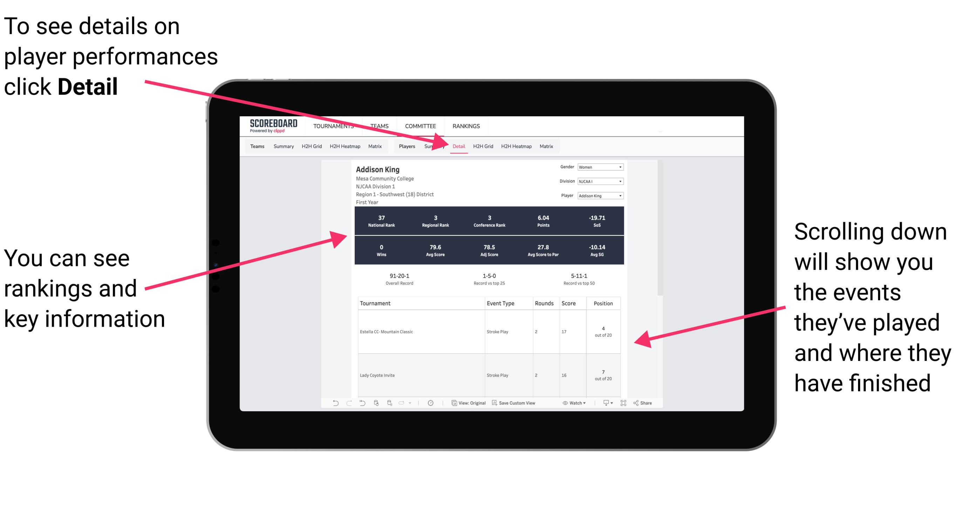The width and height of the screenshot is (980, 527).
Task: Navigate to the Rankings menu item
Action: click(465, 126)
